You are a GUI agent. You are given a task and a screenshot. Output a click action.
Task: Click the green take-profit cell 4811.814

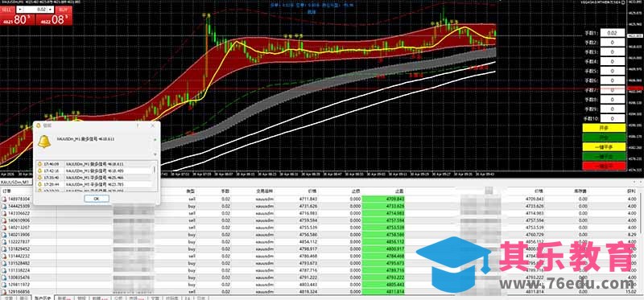[x=384, y=292]
